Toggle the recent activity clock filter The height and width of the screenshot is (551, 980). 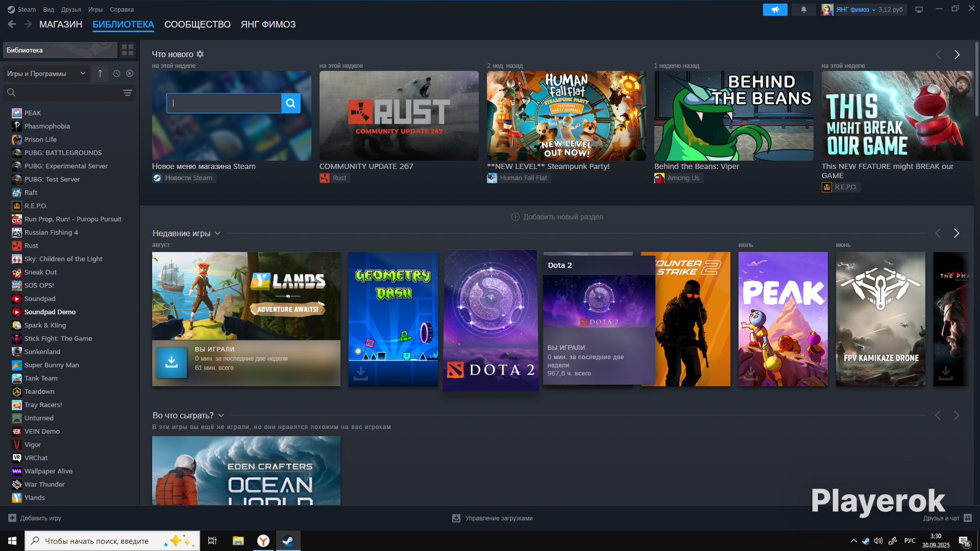point(116,73)
